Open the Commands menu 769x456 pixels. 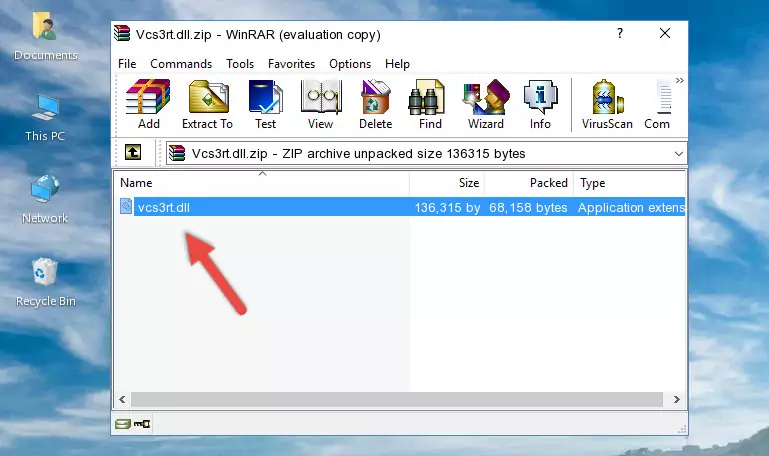pos(181,64)
